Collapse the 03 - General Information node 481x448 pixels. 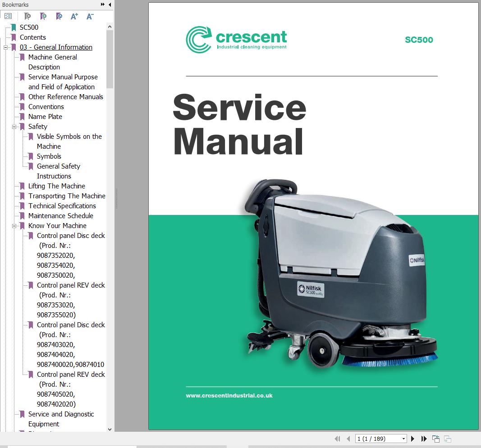[5, 47]
